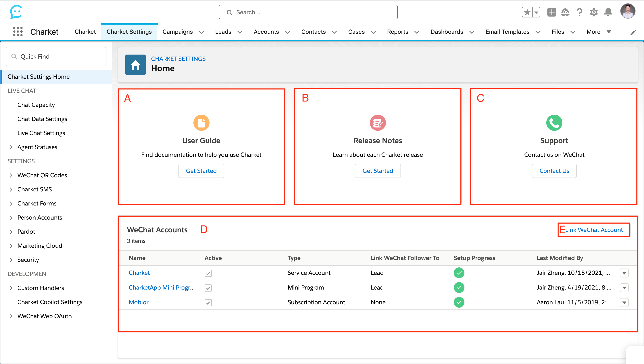The width and height of the screenshot is (644, 364).
Task: Open row actions dropdown for Charket account
Action: (624, 273)
